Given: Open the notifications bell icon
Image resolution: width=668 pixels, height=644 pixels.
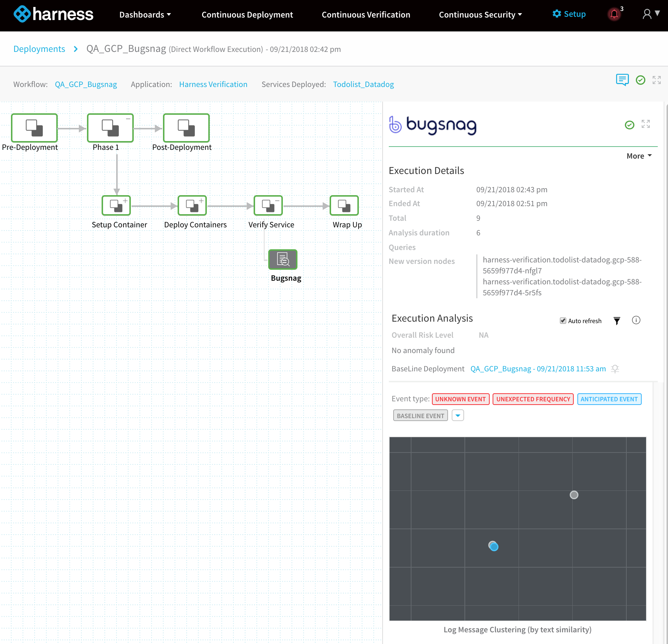Looking at the screenshot, I should click(x=614, y=14).
